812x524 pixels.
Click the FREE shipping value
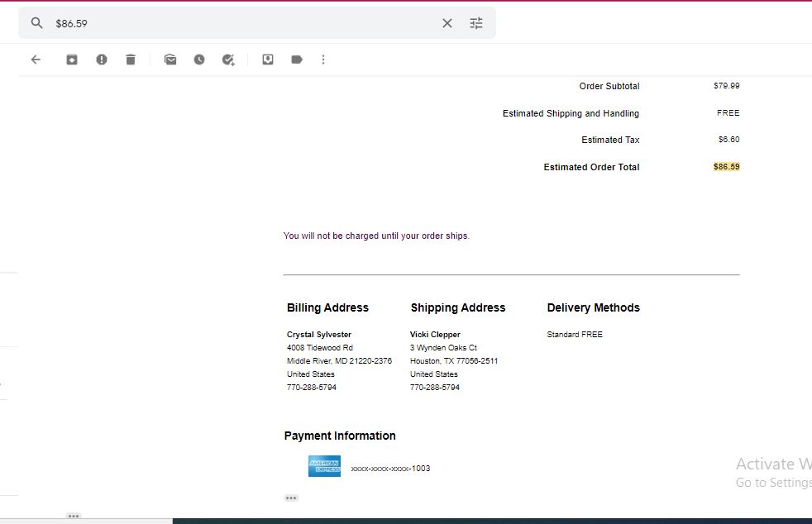coord(728,113)
